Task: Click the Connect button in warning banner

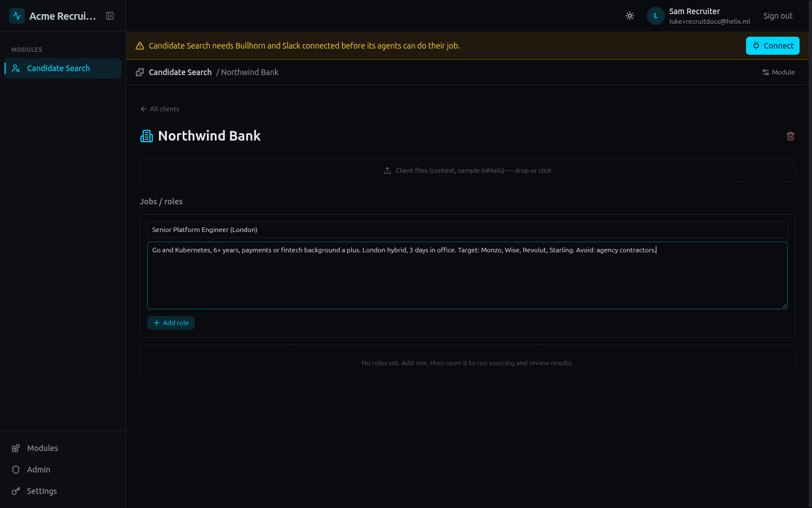Action: click(773, 46)
